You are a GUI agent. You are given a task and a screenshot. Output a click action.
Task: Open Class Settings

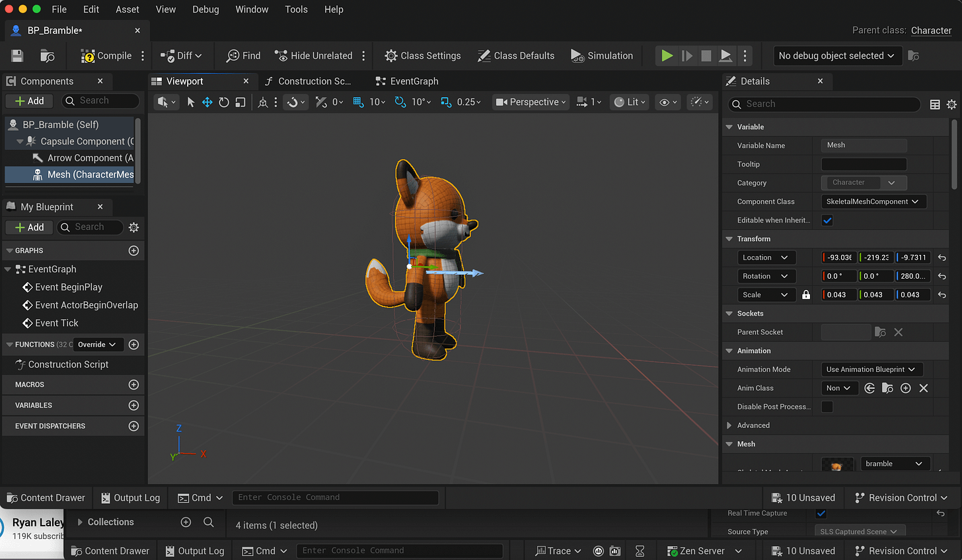[x=423, y=56]
